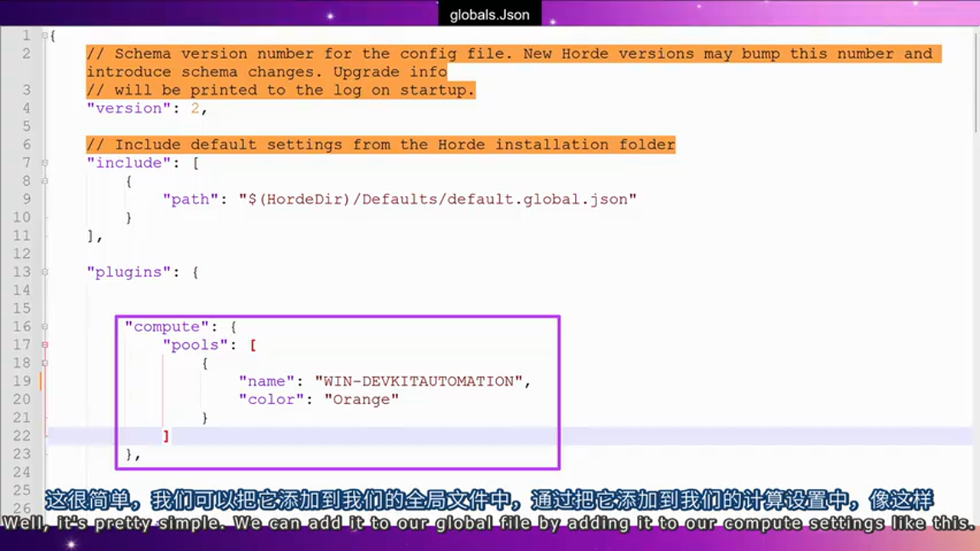The height and width of the screenshot is (551, 980).
Task: Select the version value 2
Action: 194,108
